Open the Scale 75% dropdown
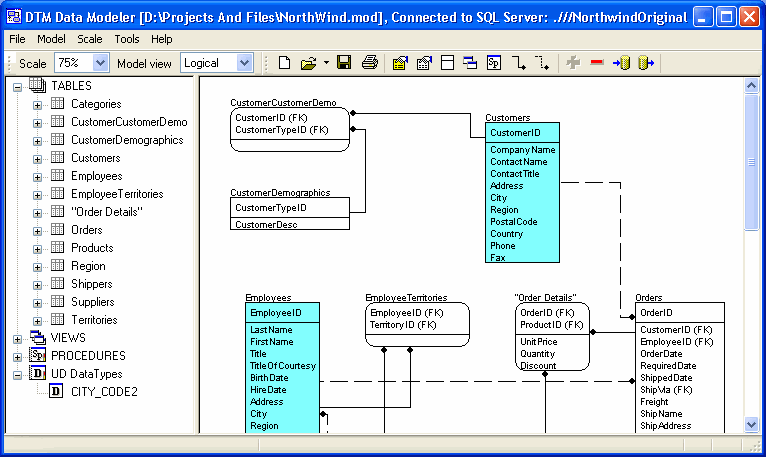The width and height of the screenshot is (766, 457). point(100,63)
